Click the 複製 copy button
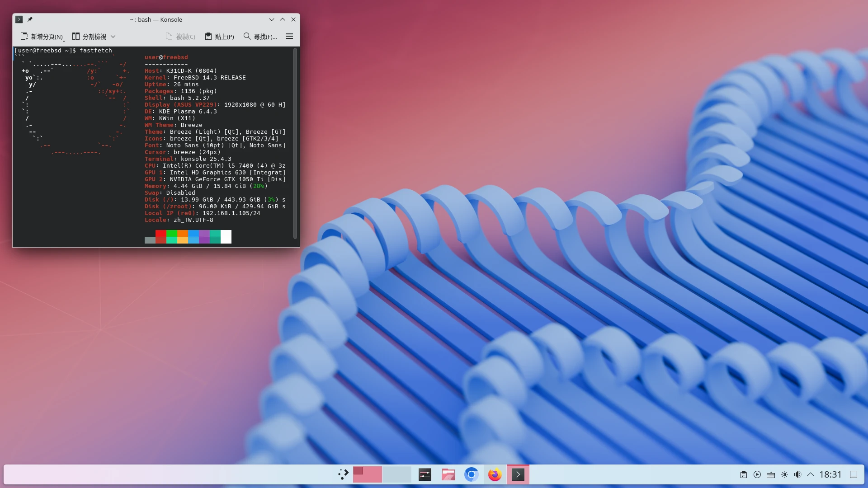868x488 pixels. click(180, 37)
